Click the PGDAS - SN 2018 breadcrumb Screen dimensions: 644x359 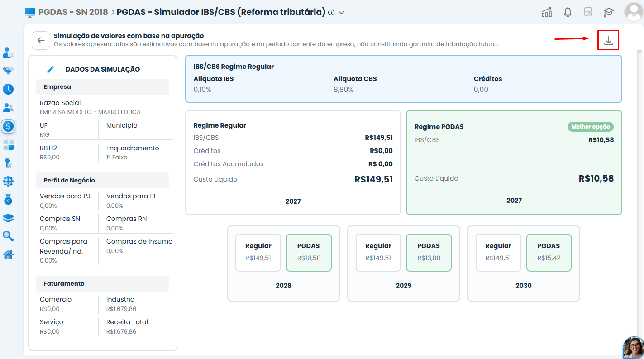click(73, 12)
